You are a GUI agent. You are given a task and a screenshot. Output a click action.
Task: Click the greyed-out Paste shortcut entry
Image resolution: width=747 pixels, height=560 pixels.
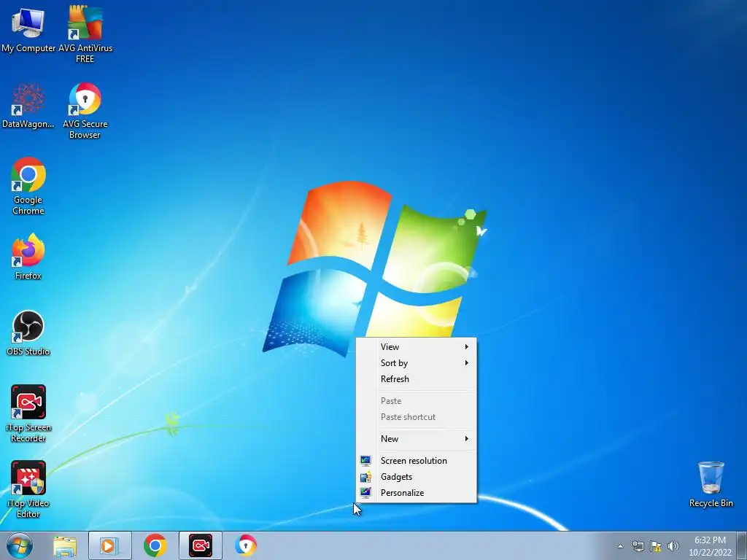coord(417,416)
